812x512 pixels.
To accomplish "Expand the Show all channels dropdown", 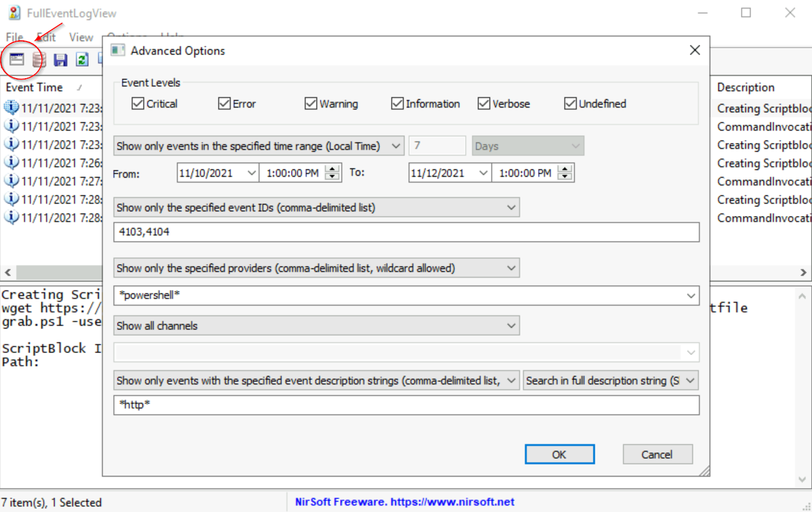I will (511, 326).
